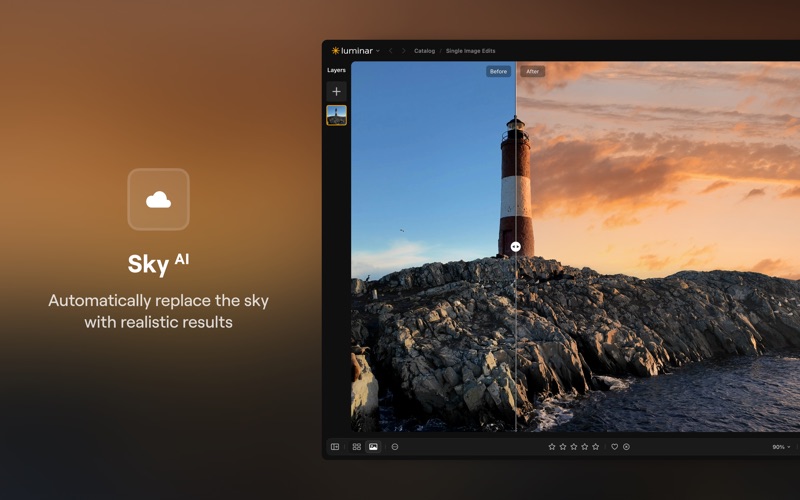800x500 pixels.
Task: Rate the photo five stars
Action: pos(595,447)
